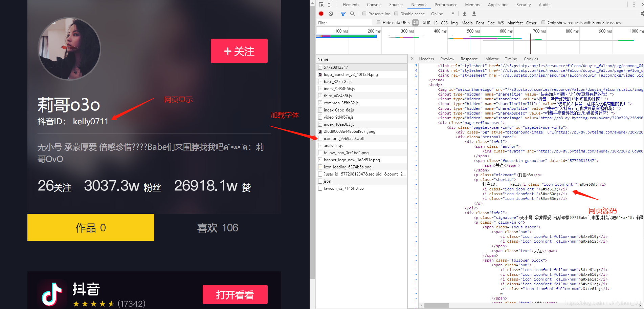Filter requests by Doc
The height and width of the screenshot is (309, 644).
[x=491, y=23]
